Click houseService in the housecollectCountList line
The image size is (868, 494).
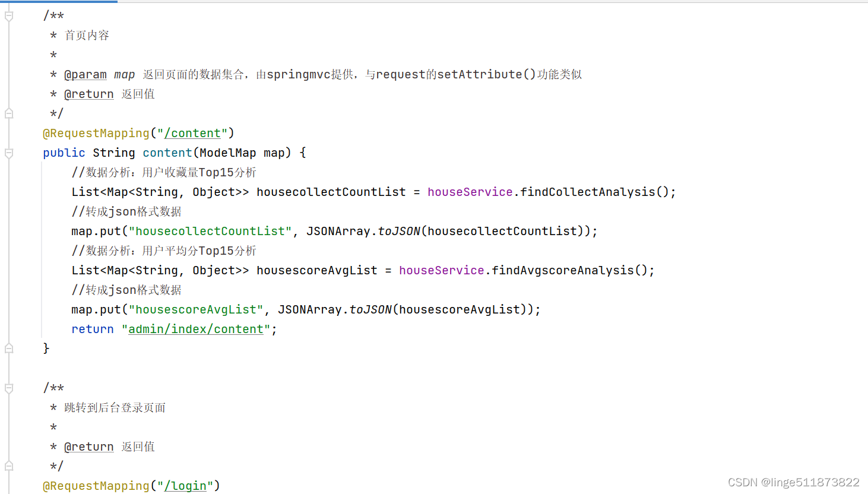click(470, 192)
